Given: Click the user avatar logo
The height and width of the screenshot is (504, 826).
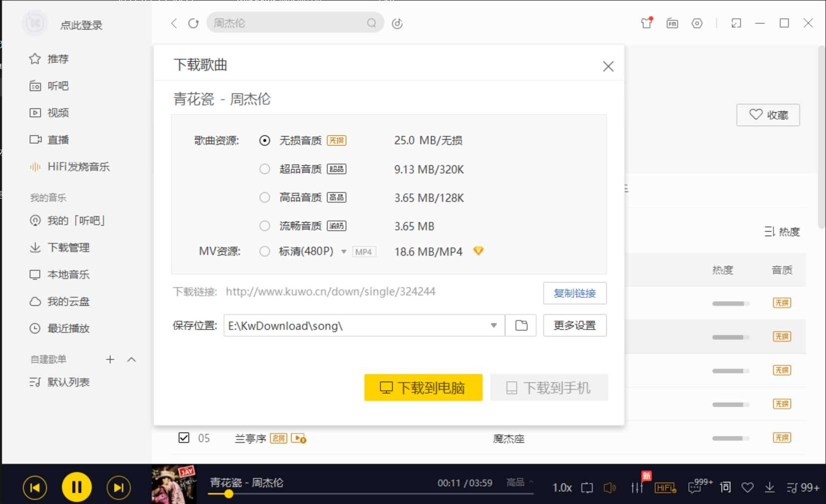Looking at the screenshot, I should (35, 23).
